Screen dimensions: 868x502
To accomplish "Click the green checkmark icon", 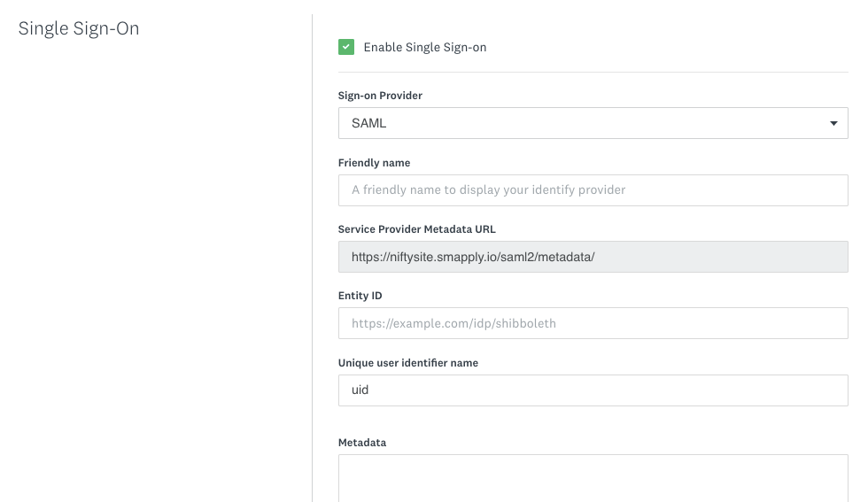I will pyautogui.click(x=346, y=47).
